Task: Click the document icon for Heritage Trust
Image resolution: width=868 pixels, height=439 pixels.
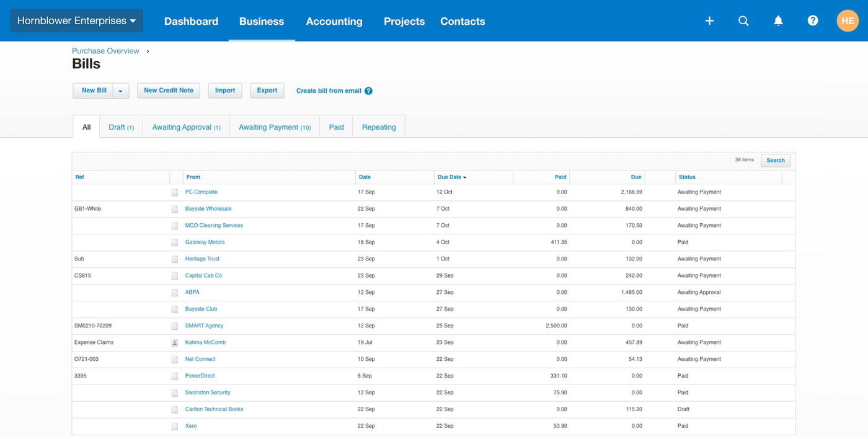Action: [175, 259]
